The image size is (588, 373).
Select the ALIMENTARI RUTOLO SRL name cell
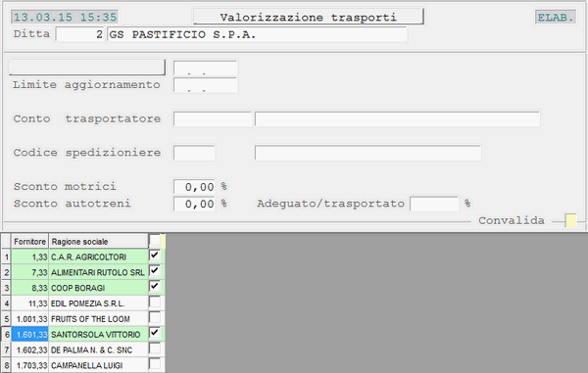click(98, 272)
